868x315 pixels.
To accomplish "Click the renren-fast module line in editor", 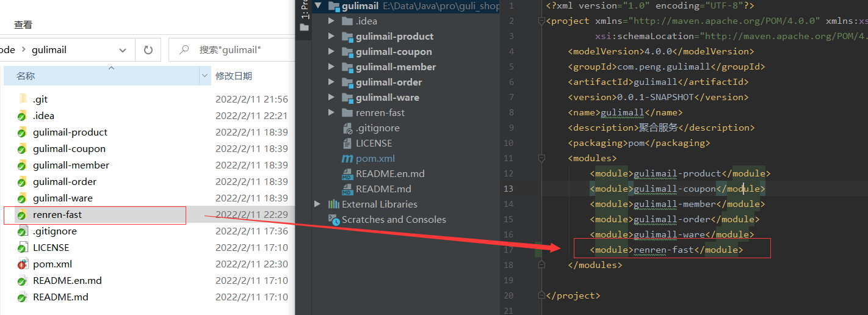I will point(667,250).
